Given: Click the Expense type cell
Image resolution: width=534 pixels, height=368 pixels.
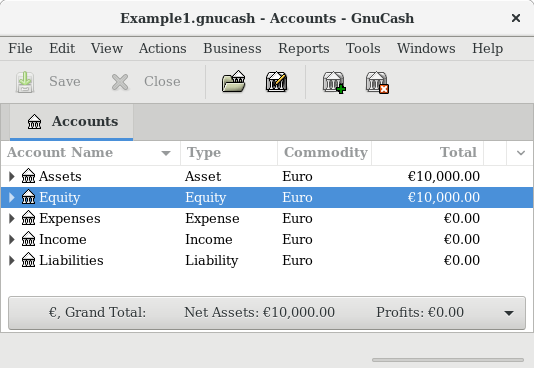Looking at the screenshot, I should click(212, 219).
